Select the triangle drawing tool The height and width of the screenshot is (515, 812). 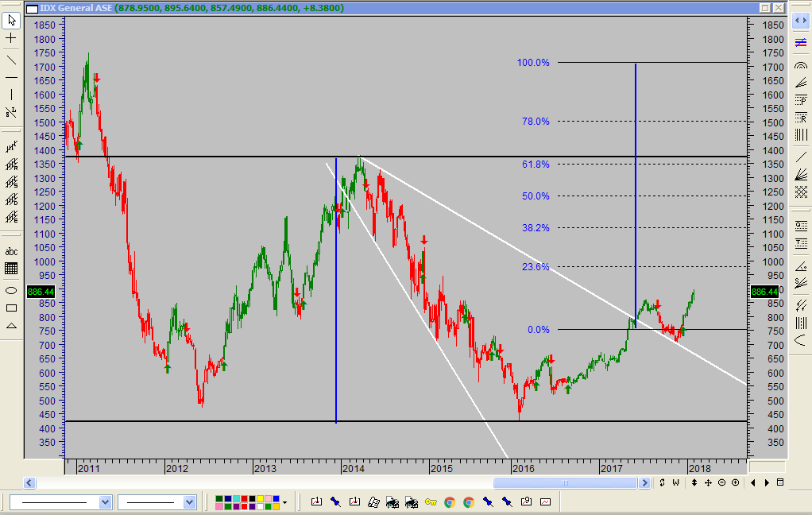[11, 326]
